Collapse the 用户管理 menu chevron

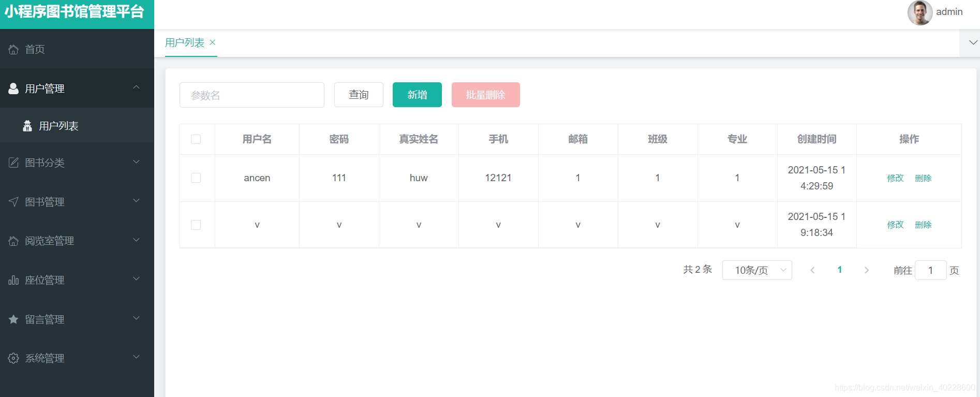coord(136,87)
